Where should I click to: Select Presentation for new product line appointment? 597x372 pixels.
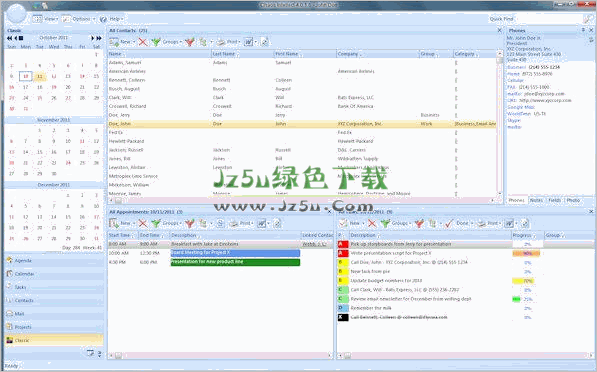point(235,262)
